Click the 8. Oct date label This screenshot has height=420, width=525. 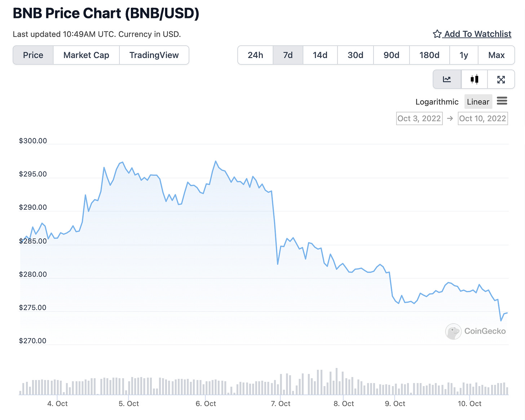click(x=344, y=404)
